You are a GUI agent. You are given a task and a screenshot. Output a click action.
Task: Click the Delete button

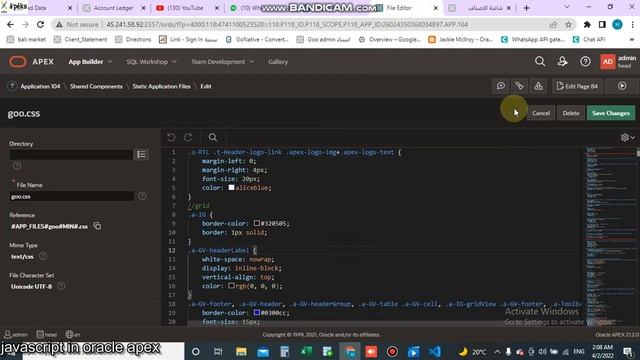pyautogui.click(x=571, y=113)
